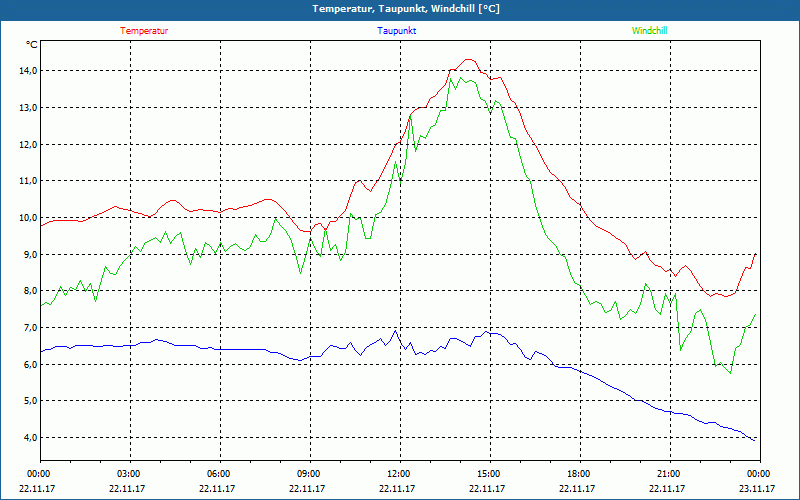Click the 09:00 time axis label
The image size is (800, 500).
click(x=310, y=474)
